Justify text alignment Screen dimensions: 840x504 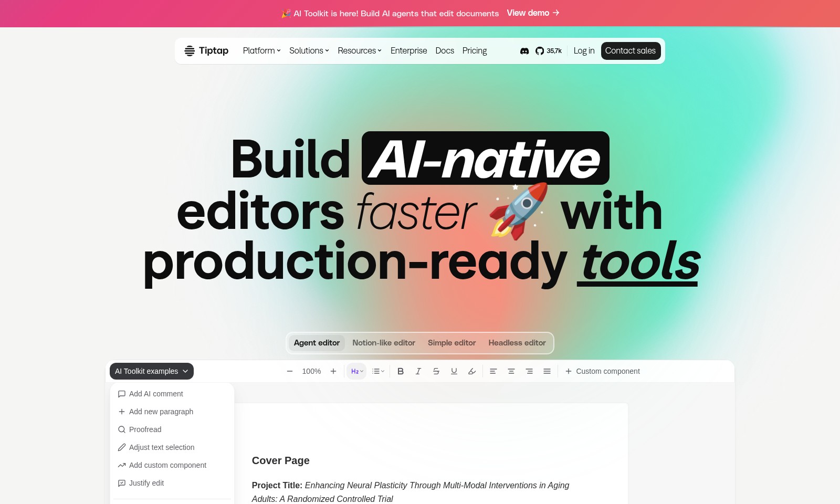547,371
